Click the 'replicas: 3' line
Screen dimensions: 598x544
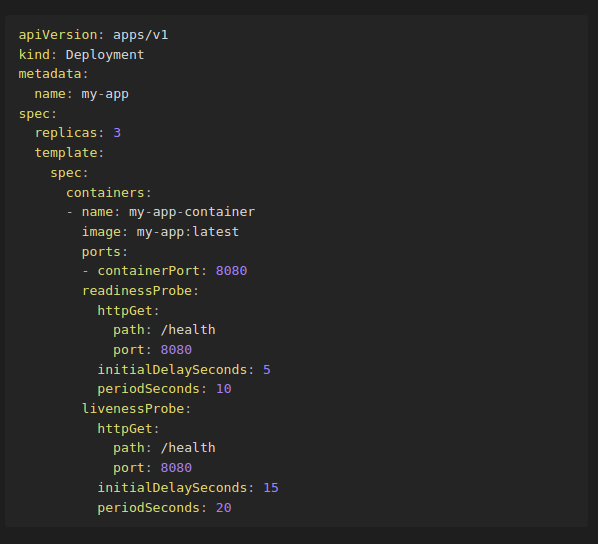pyautogui.click(x=78, y=133)
